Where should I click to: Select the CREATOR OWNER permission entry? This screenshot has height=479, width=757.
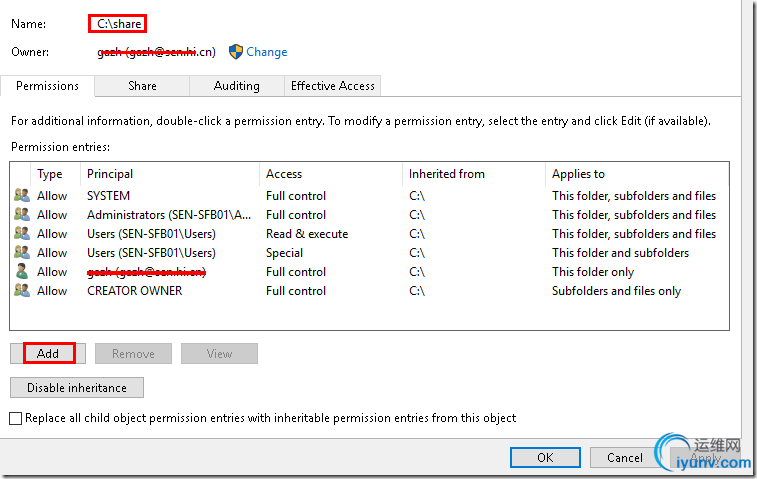click(134, 291)
